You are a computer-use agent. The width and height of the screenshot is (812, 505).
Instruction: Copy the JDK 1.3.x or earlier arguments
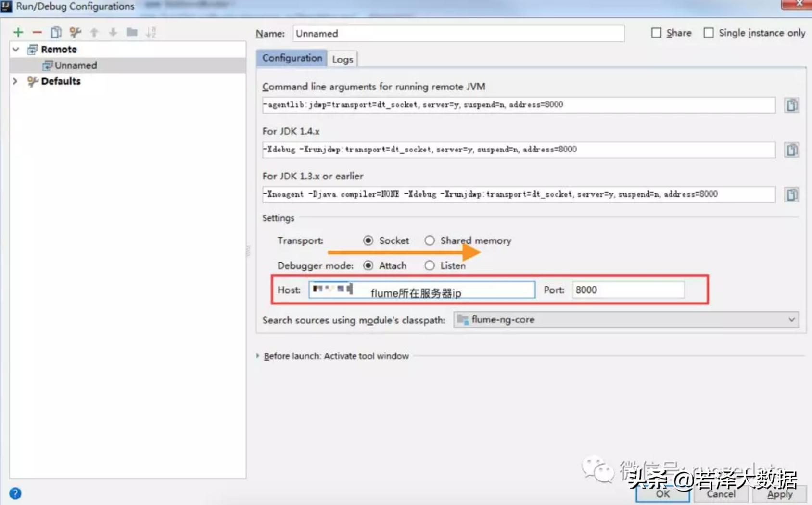point(791,194)
